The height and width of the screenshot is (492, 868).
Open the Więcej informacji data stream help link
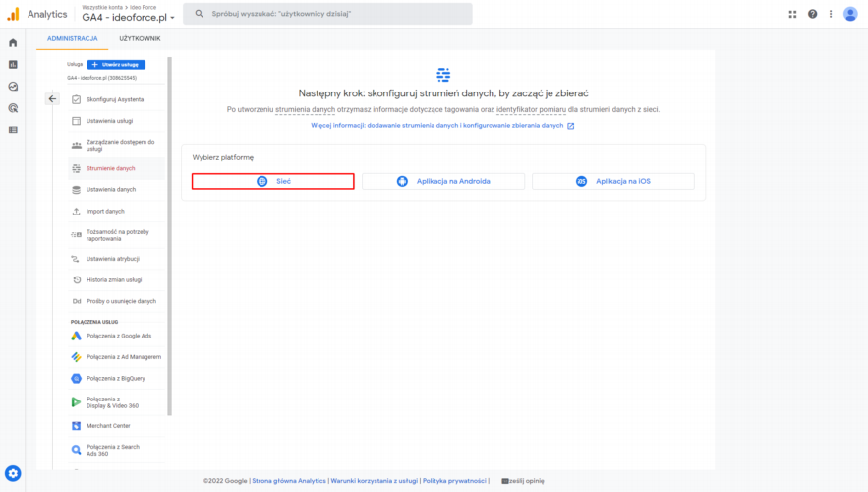tap(436, 126)
